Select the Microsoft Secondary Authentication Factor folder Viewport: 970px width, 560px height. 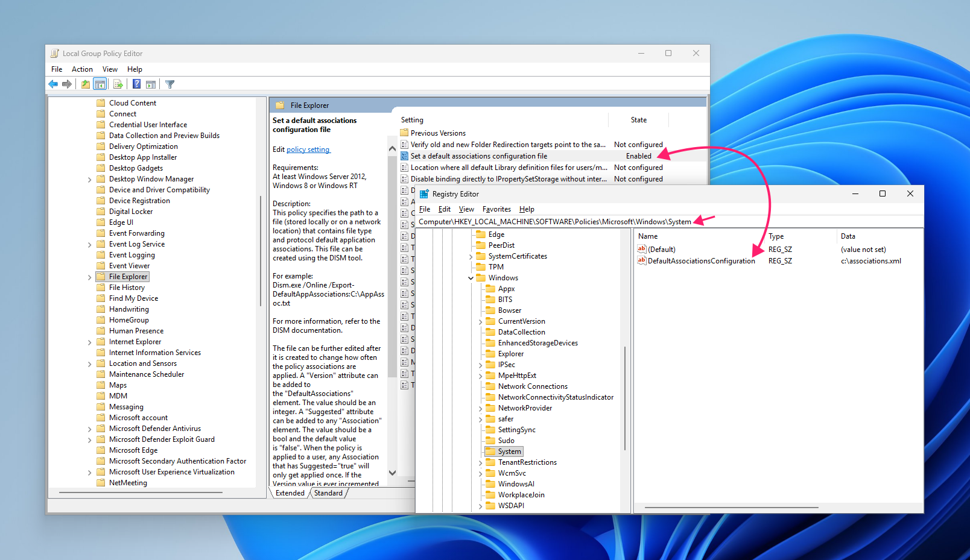pos(177,461)
